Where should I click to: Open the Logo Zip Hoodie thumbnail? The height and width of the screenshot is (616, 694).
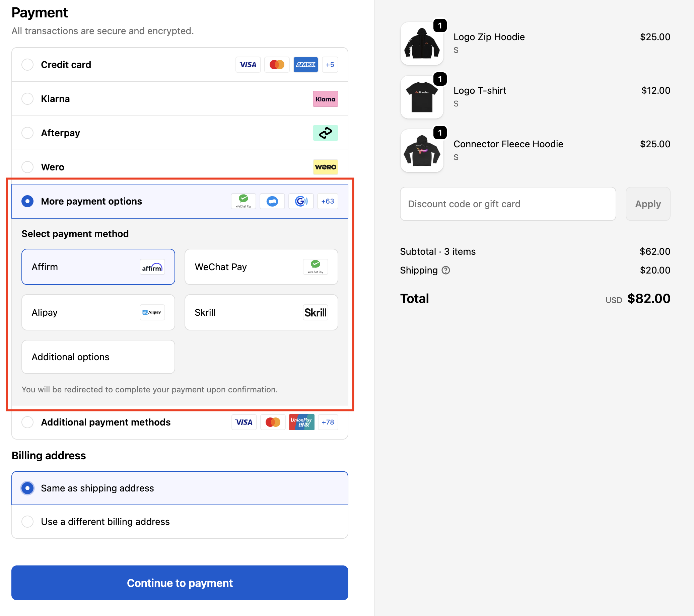pos(422,44)
